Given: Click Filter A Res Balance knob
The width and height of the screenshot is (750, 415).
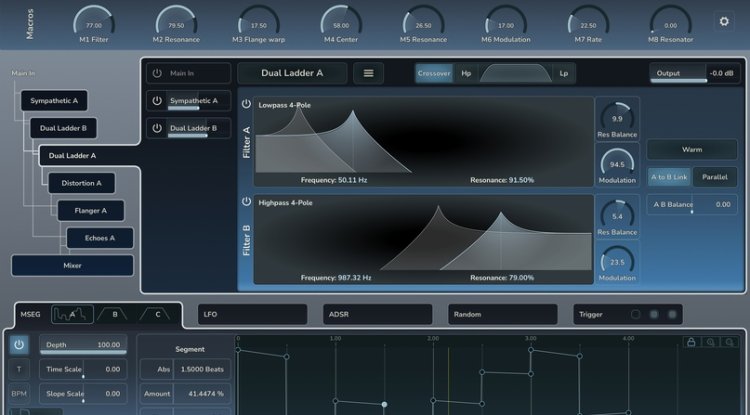Looking at the screenshot, I should pyautogui.click(x=617, y=117).
